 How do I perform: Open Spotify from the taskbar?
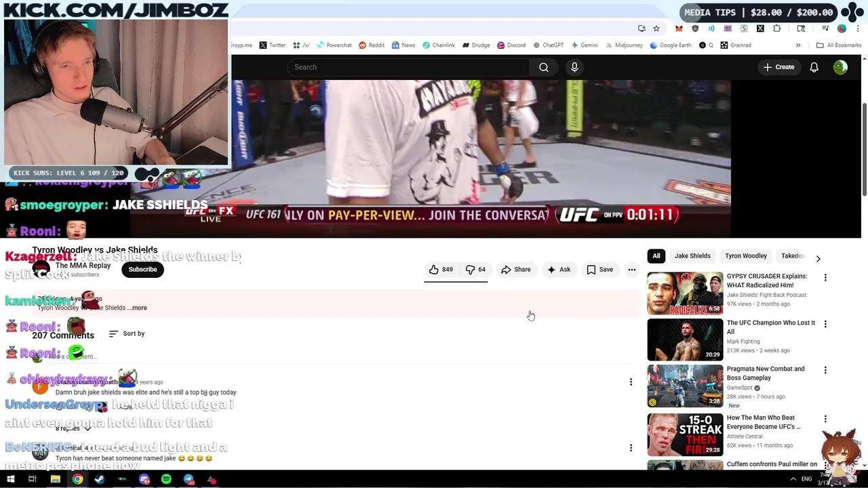click(166, 479)
